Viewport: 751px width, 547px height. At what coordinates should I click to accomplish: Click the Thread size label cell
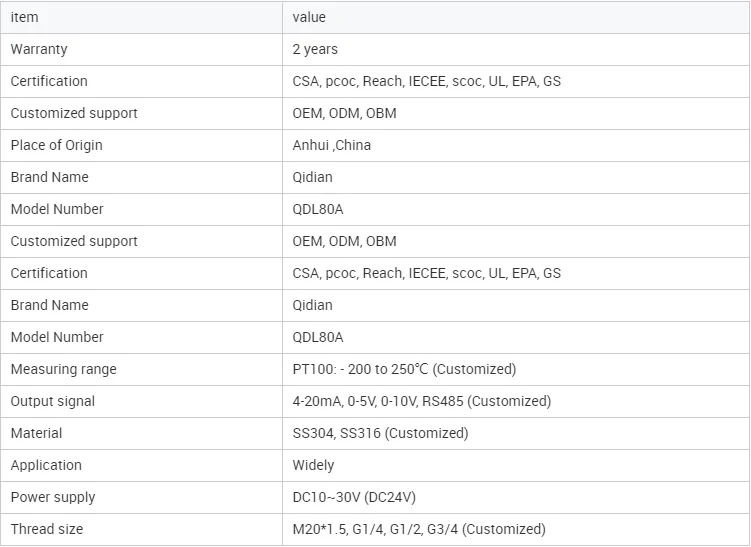(47, 529)
